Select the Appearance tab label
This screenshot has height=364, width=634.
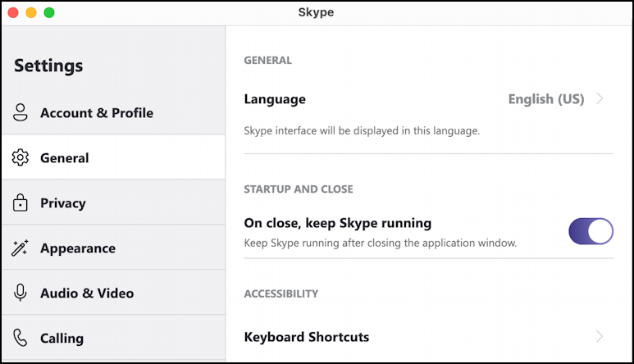click(x=78, y=248)
